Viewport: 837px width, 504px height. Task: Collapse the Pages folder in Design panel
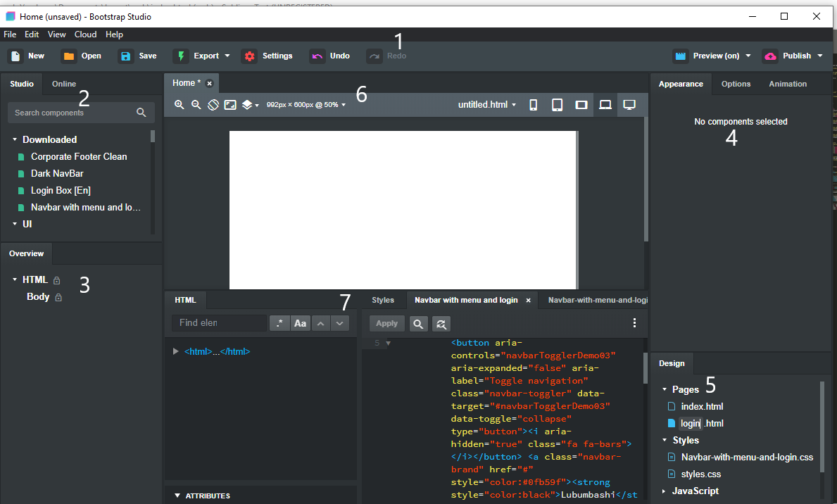665,389
